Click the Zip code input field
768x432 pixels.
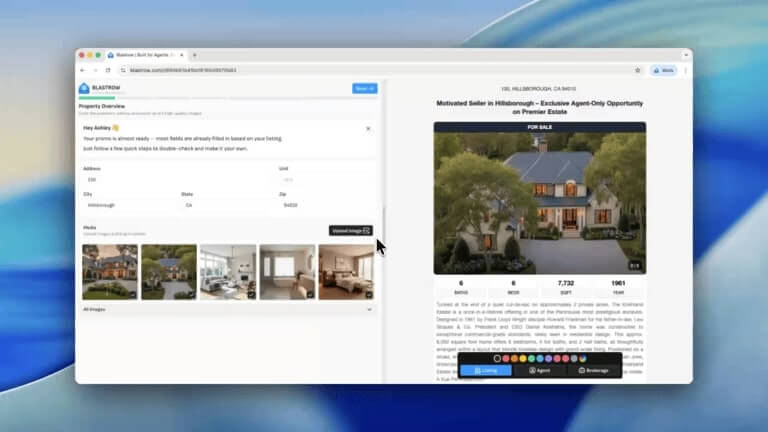pyautogui.click(x=325, y=204)
